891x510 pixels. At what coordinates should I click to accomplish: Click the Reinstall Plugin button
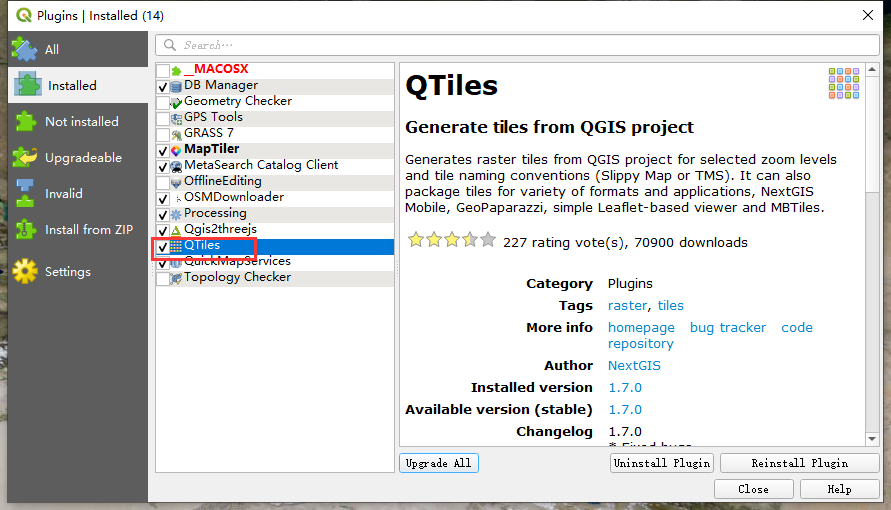point(800,463)
